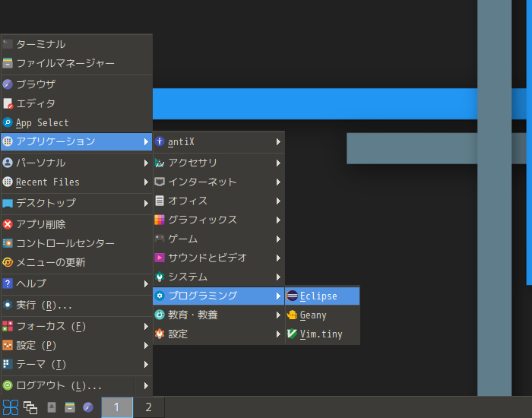The image size is (532, 418).
Task: Click the Recent Files icon
Action: (x=8, y=182)
